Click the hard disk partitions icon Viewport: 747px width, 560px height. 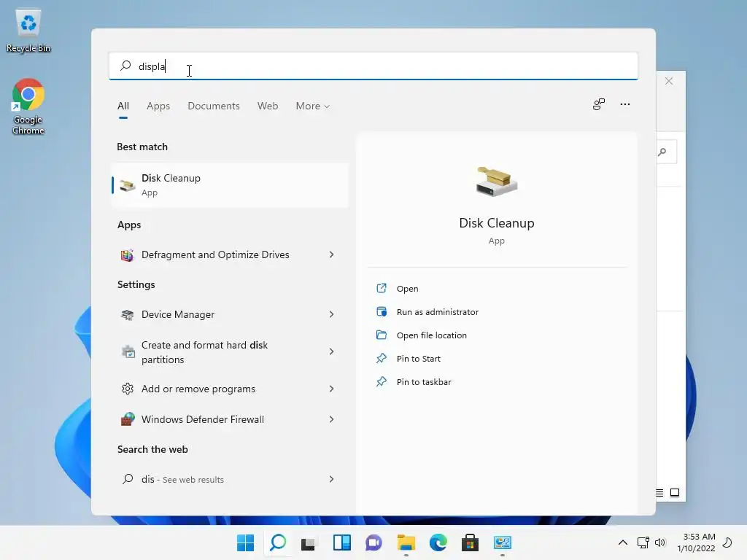[x=128, y=352]
